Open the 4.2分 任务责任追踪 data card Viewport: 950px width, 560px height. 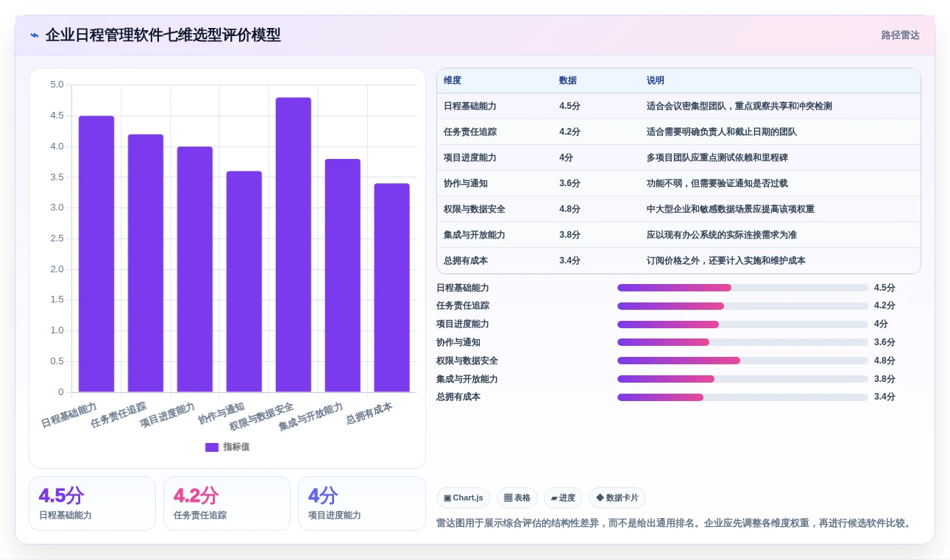coord(227,503)
